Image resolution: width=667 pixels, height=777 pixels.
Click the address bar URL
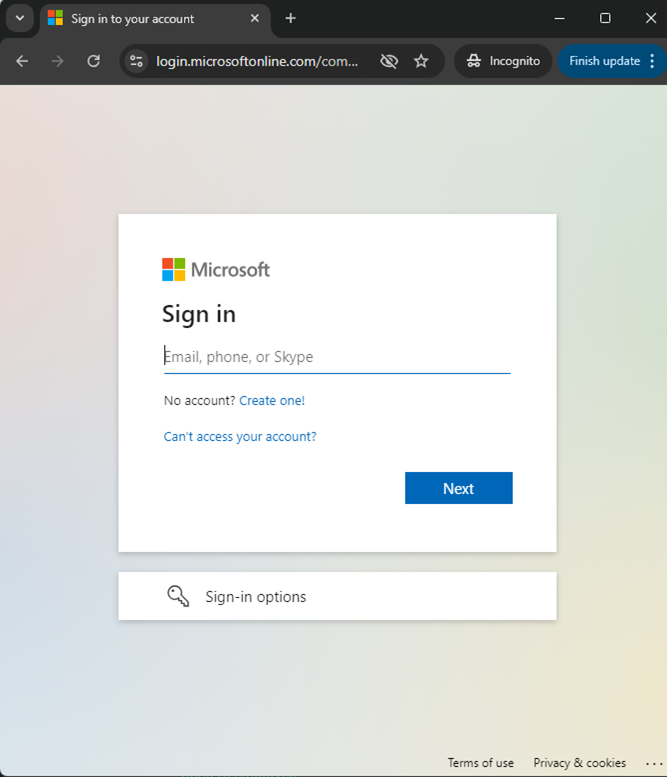257,61
